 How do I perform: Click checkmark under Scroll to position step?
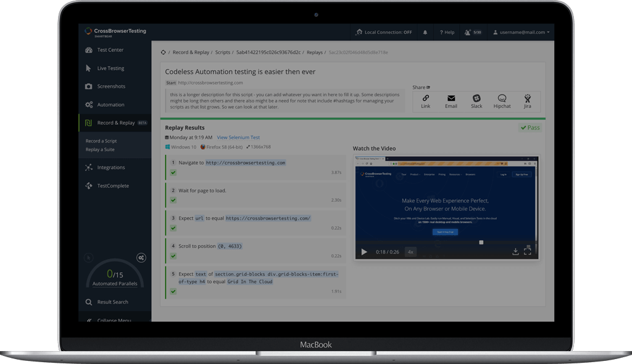coord(173,256)
